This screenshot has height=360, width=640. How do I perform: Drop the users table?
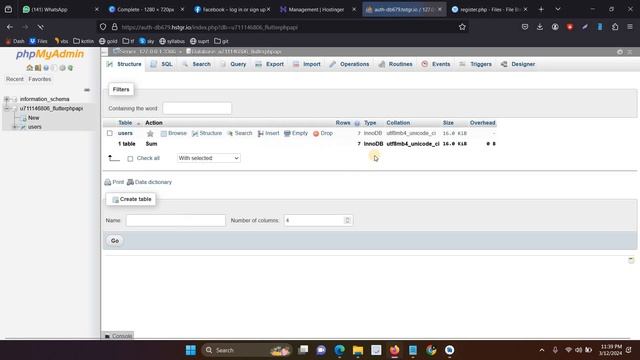pyautogui.click(x=323, y=133)
